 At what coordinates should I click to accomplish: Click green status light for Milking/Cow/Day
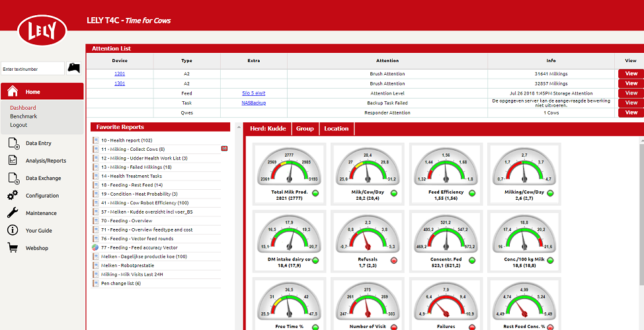pos(550,193)
